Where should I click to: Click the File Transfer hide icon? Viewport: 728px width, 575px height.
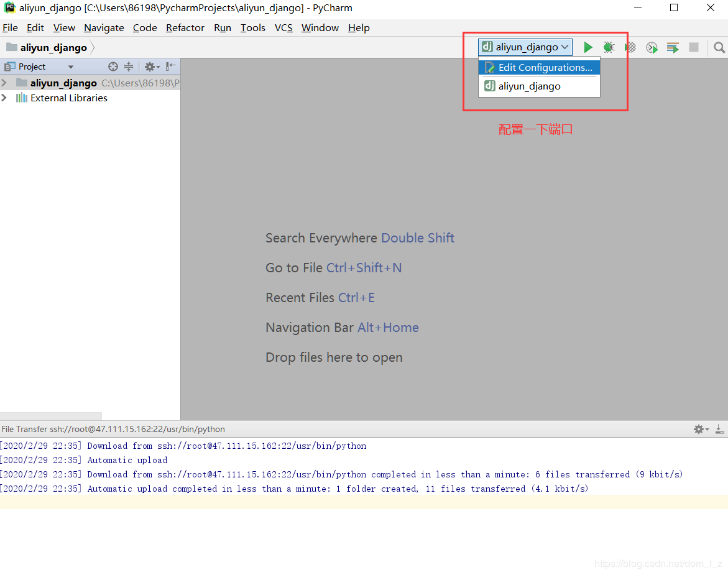click(x=720, y=430)
